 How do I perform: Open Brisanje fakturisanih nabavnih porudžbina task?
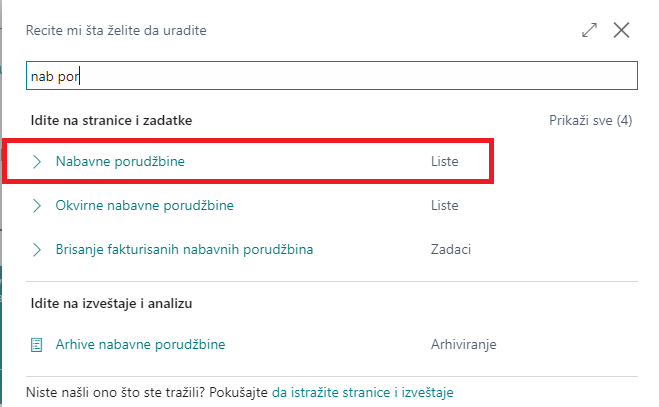(x=185, y=249)
